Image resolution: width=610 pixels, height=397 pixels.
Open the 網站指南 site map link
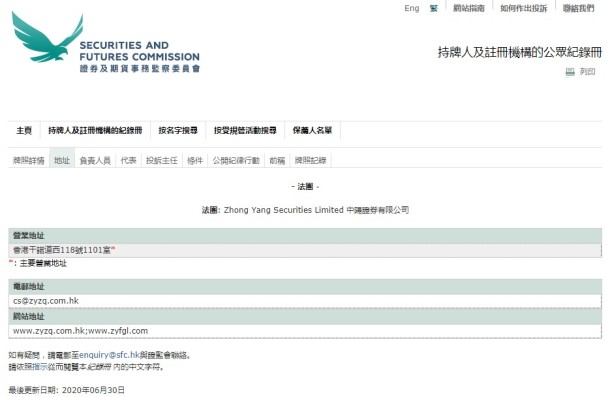(469, 8)
